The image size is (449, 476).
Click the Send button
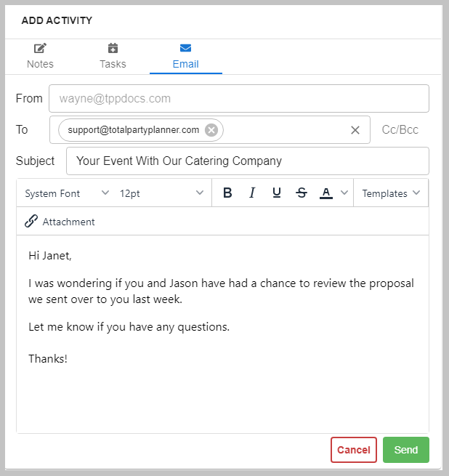coord(406,450)
